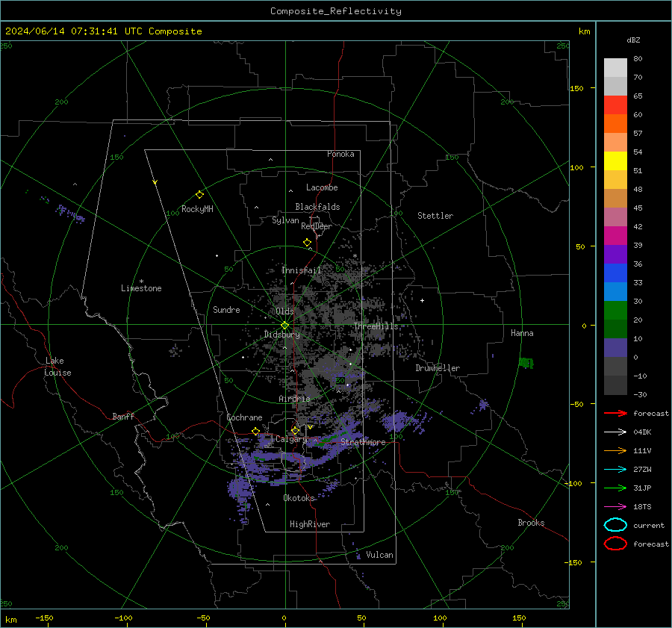Click the HighRiver town label

point(310,524)
